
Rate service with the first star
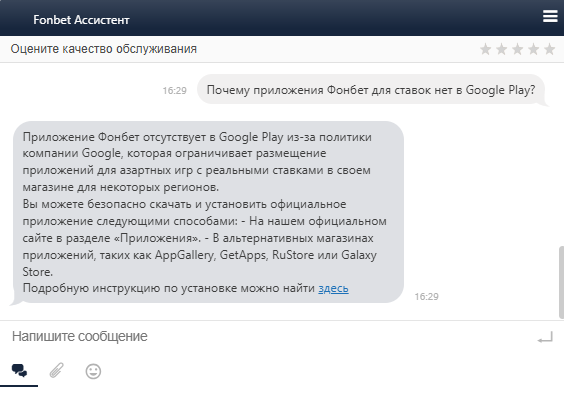[486, 49]
